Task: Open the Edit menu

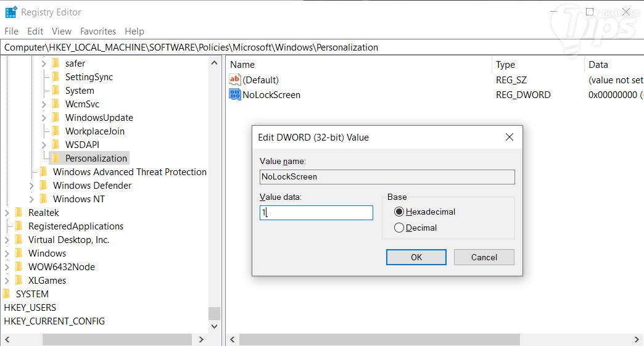Action: tap(35, 31)
